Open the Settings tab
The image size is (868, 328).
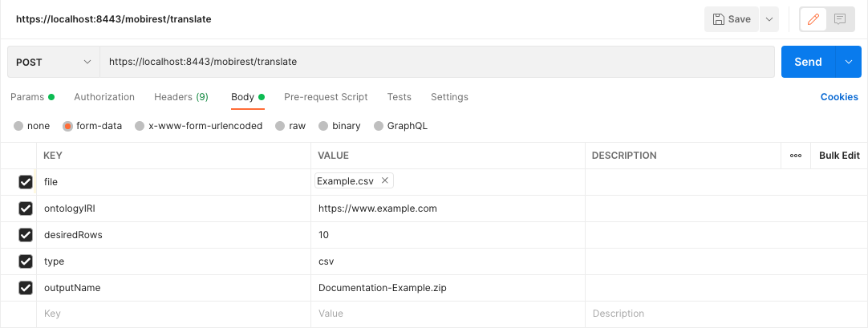449,97
